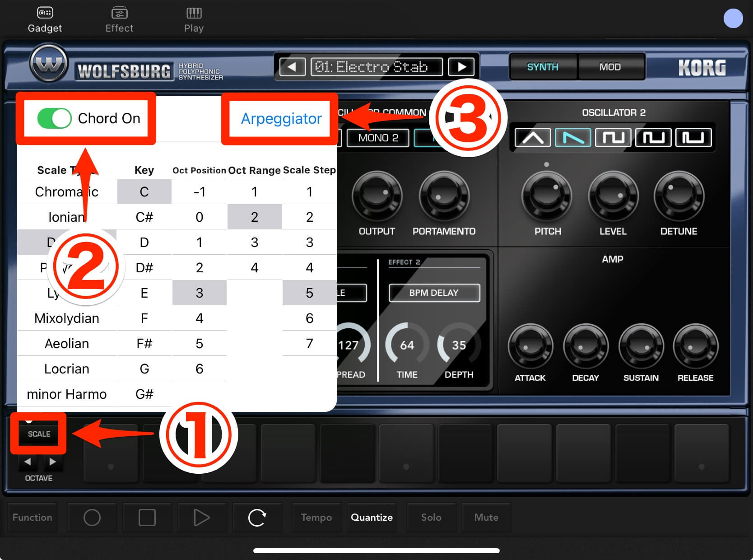Select MONO 2 voice mode
Viewport: 753px width, 560px height.
click(x=378, y=138)
